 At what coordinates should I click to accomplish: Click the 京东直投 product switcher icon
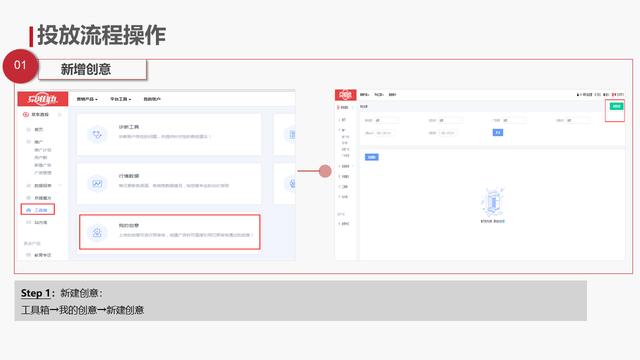tap(26, 115)
